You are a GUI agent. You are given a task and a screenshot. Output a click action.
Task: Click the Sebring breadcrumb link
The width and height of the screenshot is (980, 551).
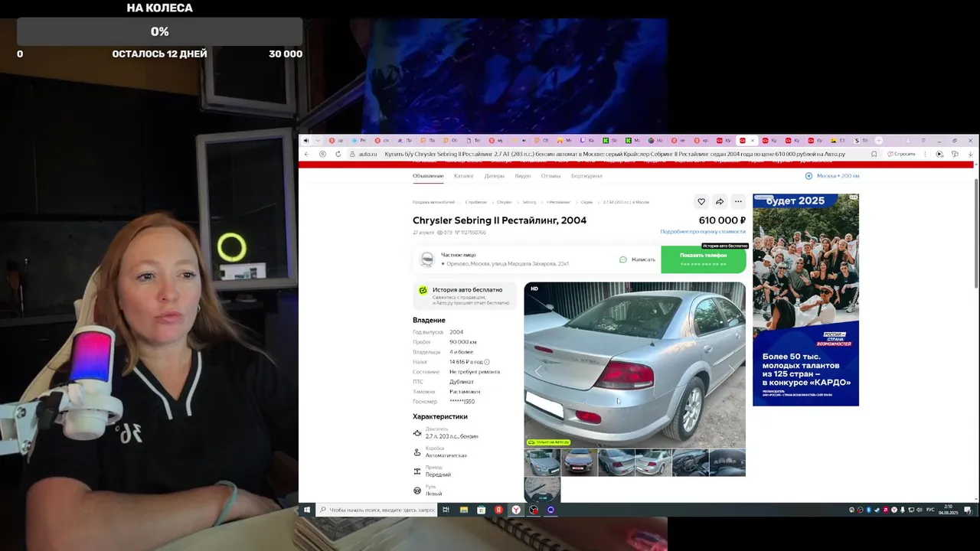(529, 202)
